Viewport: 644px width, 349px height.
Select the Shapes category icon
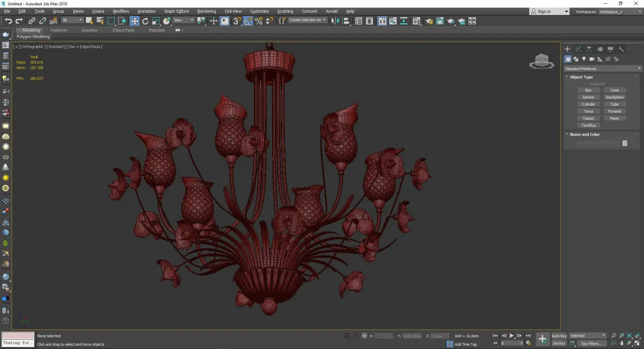(x=576, y=59)
